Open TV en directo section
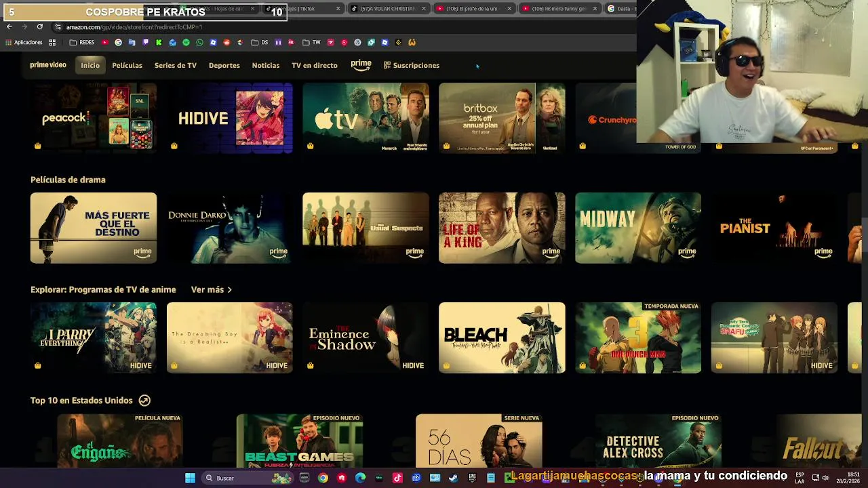868x488 pixels. pos(315,65)
